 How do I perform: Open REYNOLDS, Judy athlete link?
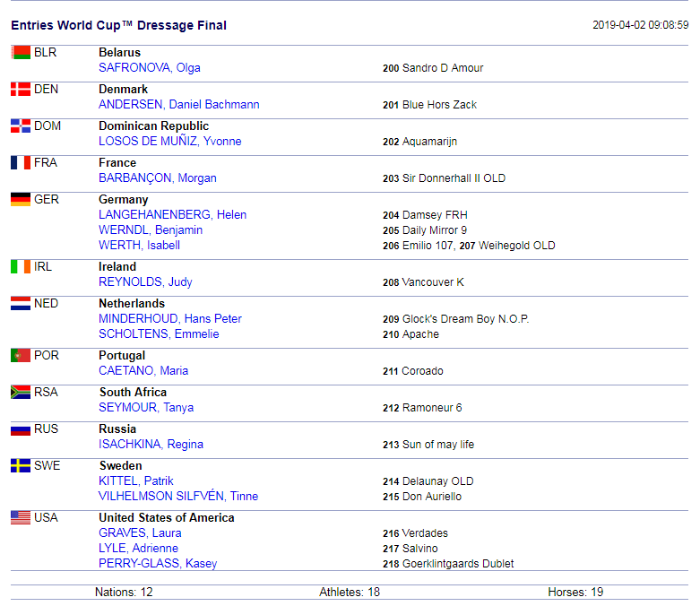coord(145,282)
